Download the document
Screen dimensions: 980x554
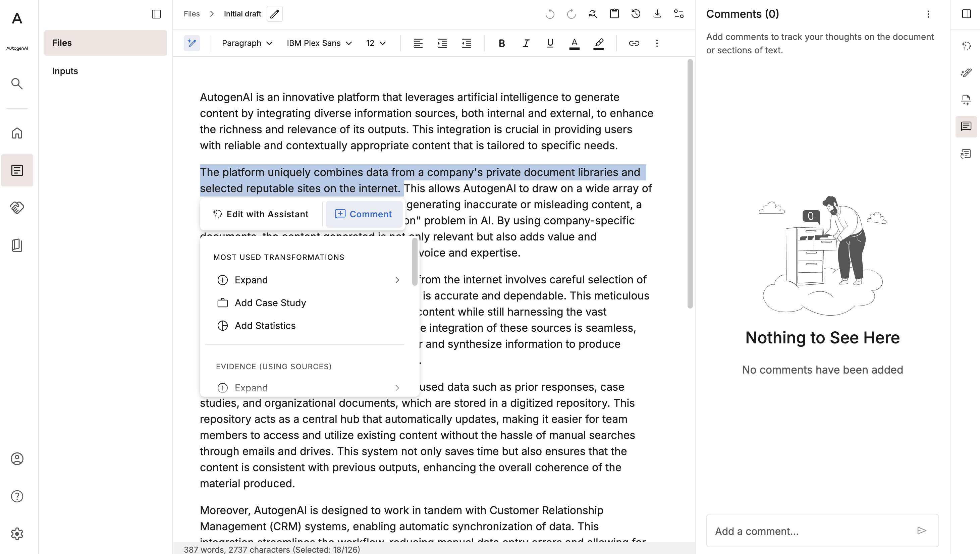657,14
